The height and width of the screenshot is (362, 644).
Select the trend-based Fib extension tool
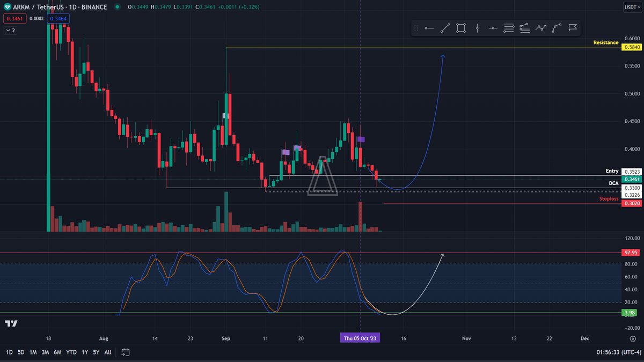click(x=525, y=28)
